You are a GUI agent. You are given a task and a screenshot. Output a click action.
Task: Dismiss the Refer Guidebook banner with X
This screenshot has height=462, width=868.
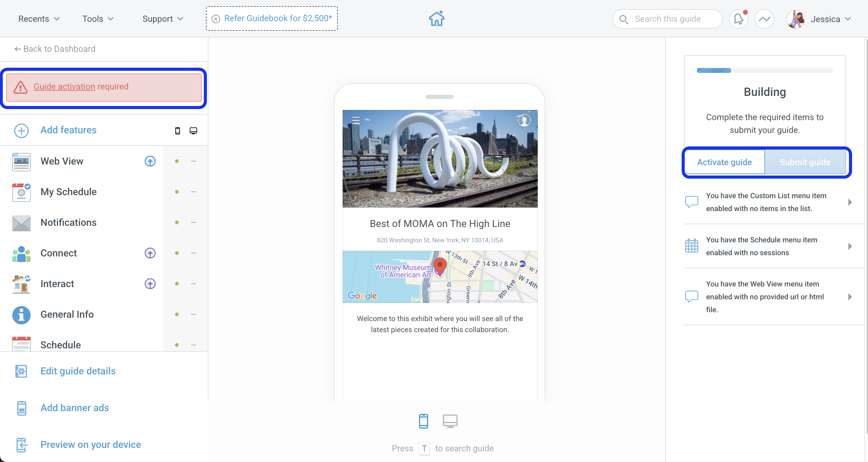pyautogui.click(x=216, y=19)
